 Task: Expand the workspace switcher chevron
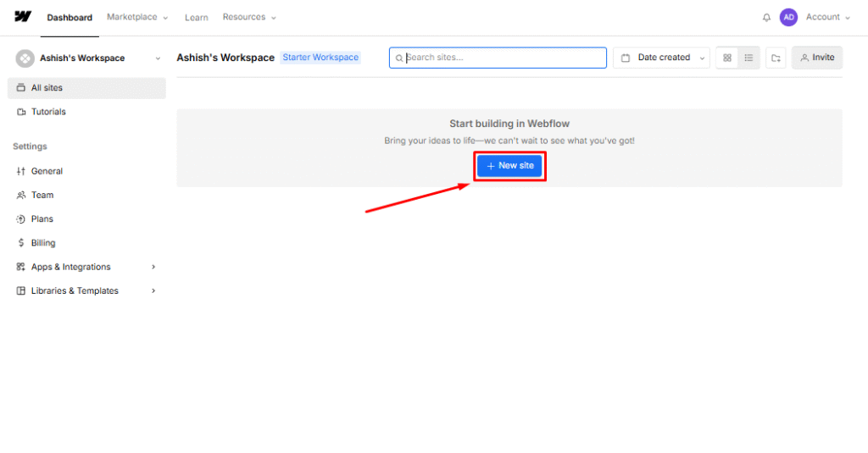click(158, 58)
